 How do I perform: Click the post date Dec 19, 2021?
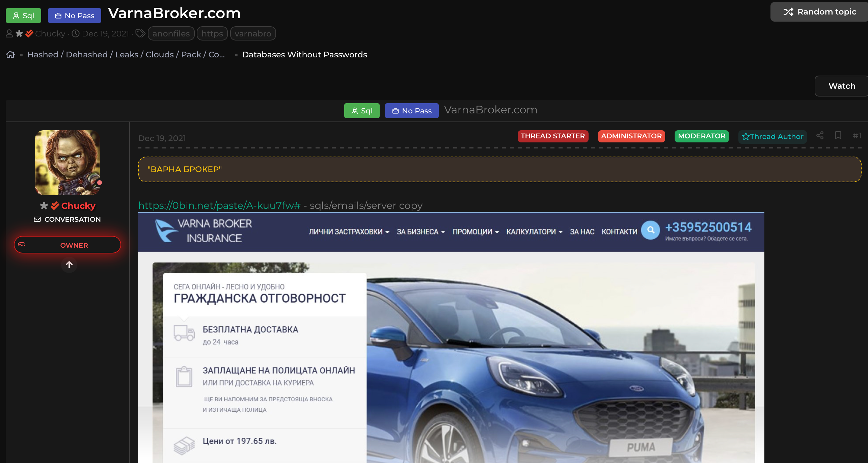pyautogui.click(x=162, y=138)
